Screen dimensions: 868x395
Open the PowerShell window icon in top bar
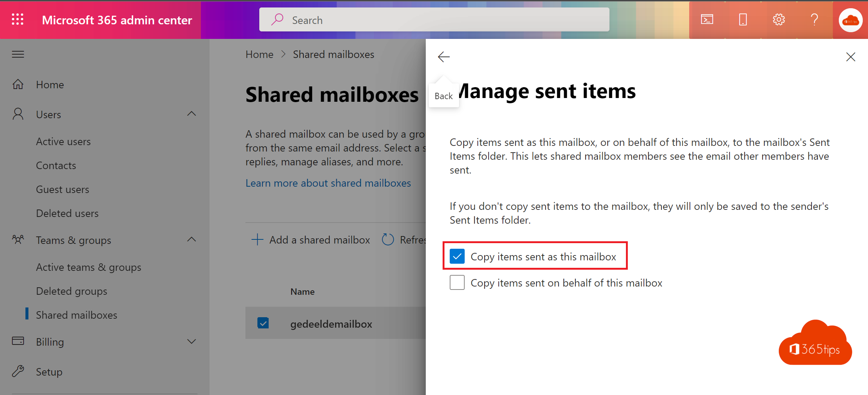(x=706, y=19)
